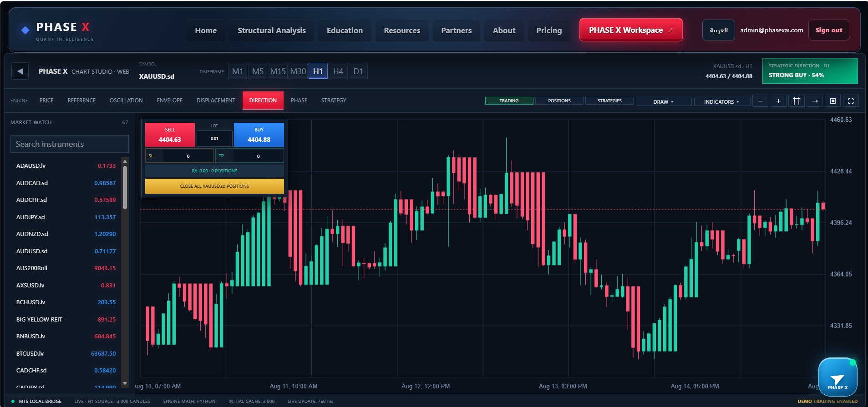Click the Search instruments field
868x407 pixels.
(x=70, y=144)
